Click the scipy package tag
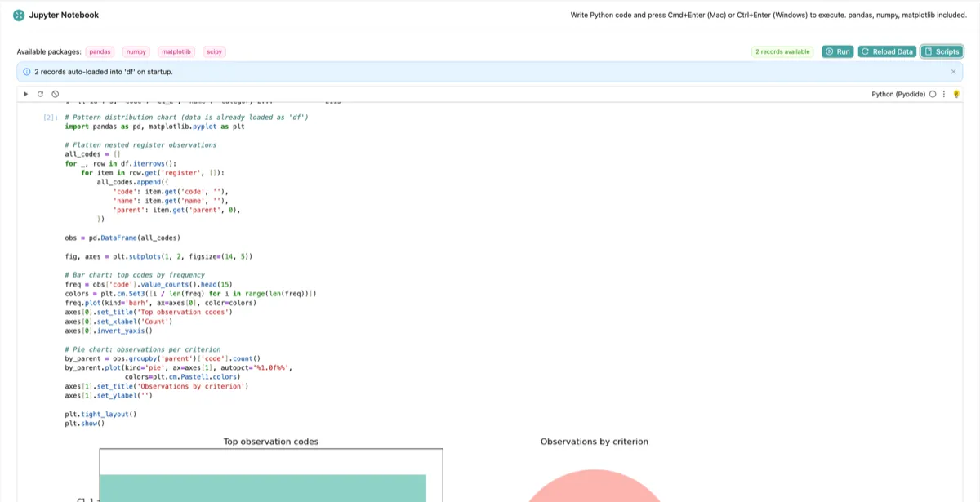 point(214,51)
